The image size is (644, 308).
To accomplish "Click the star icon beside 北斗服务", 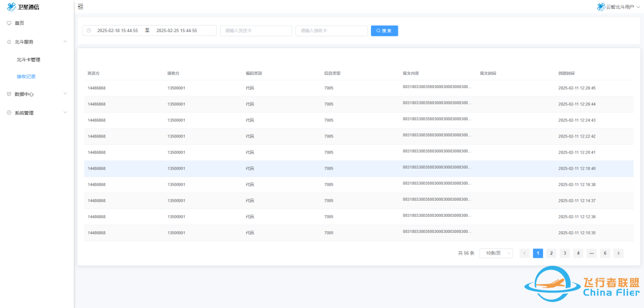I will (x=9, y=42).
